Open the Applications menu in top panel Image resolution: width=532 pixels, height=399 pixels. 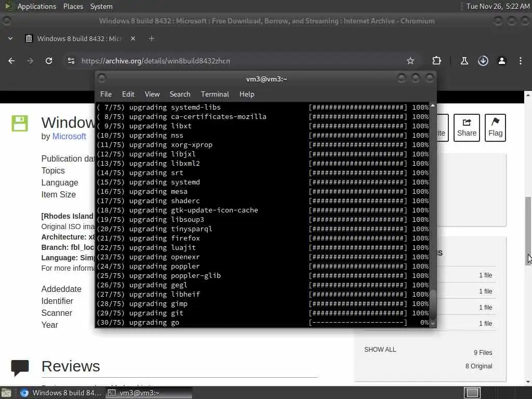coord(37,6)
